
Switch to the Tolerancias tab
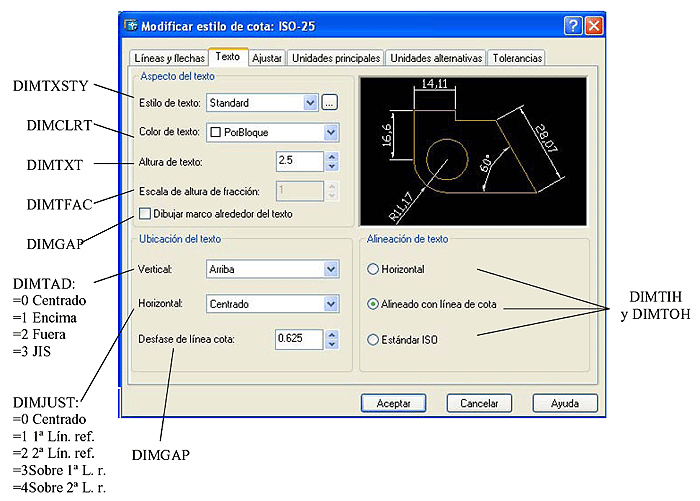(517, 58)
